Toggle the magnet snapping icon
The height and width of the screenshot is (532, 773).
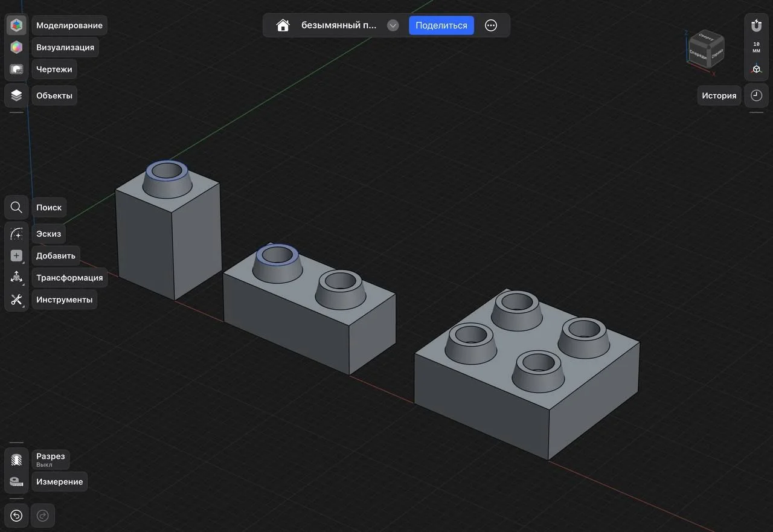coord(756,26)
